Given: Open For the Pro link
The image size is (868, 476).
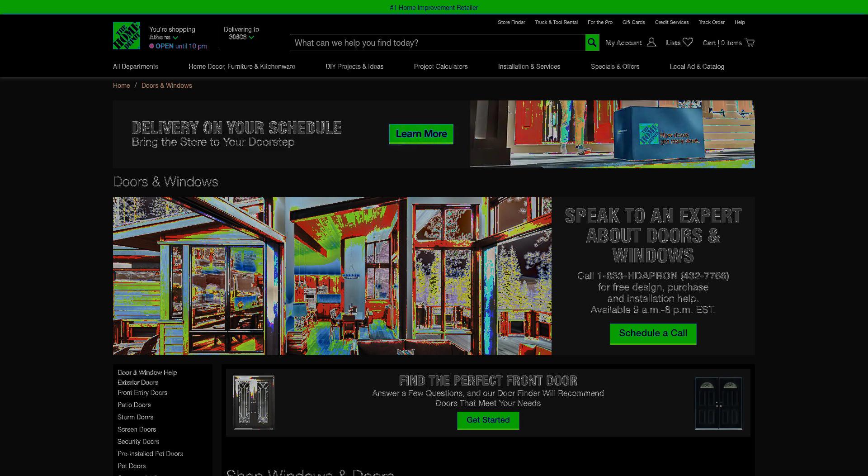Looking at the screenshot, I should (600, 22).
